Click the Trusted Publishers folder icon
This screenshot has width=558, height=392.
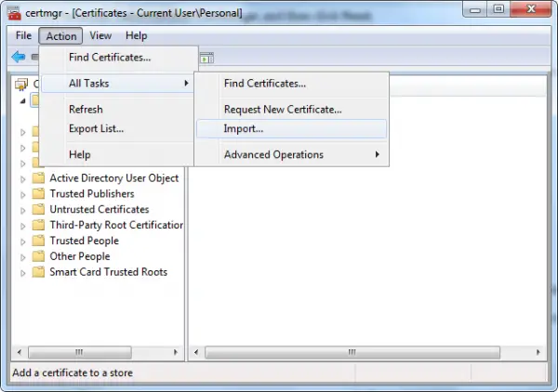[x=38, y=194]
